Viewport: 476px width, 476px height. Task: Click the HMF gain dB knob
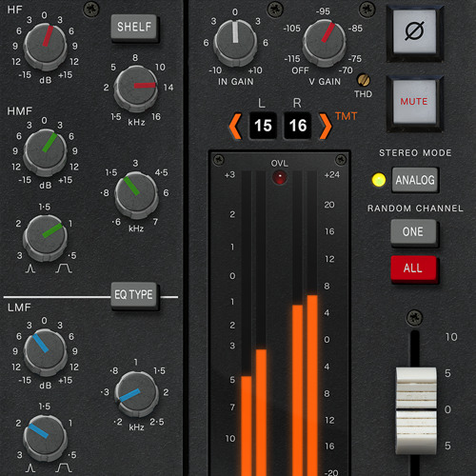[x=46, y=151]
